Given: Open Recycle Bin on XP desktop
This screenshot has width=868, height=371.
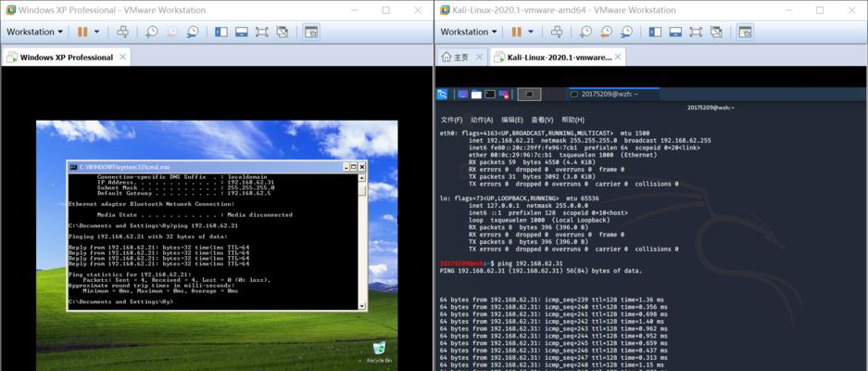Looking at the screenshot, I should (379, 352).
